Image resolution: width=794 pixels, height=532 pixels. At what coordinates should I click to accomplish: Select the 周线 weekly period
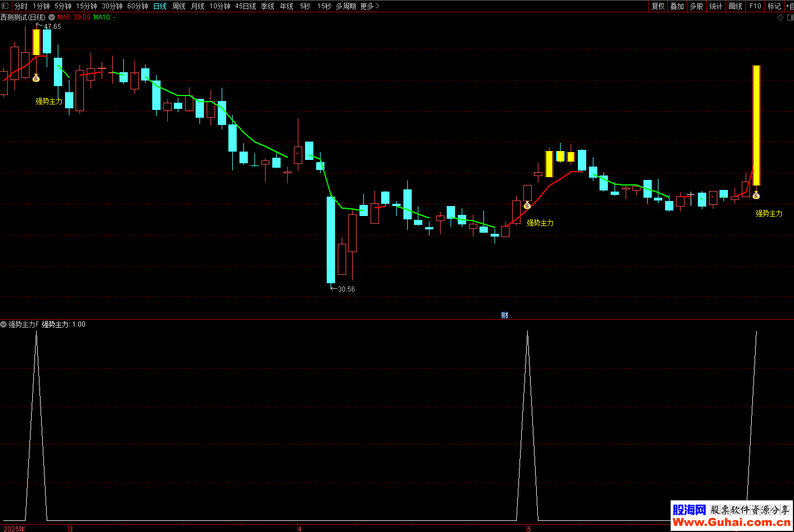(x=179, y=6)
